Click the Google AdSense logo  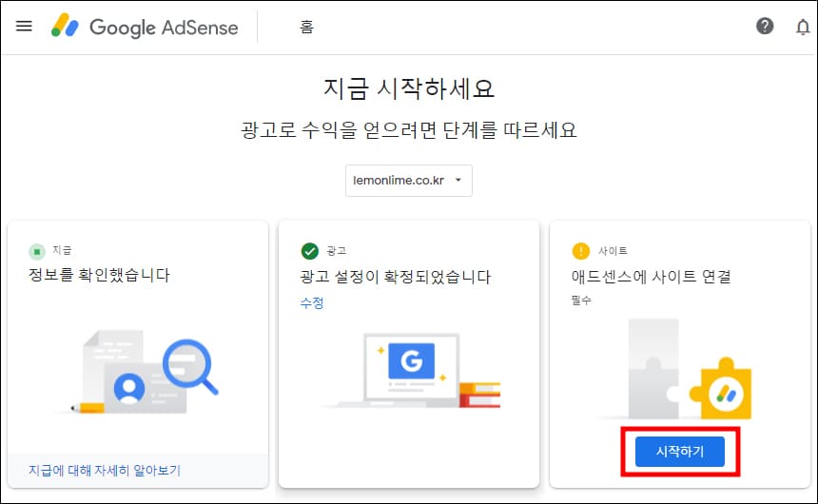[x=145, y=27]
